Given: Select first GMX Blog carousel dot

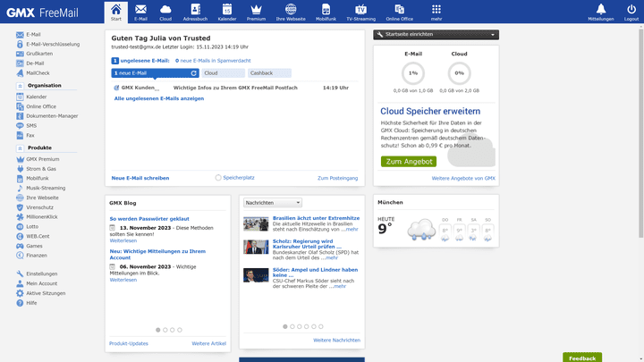Looking at the screenshot, I should coord(157,330).
